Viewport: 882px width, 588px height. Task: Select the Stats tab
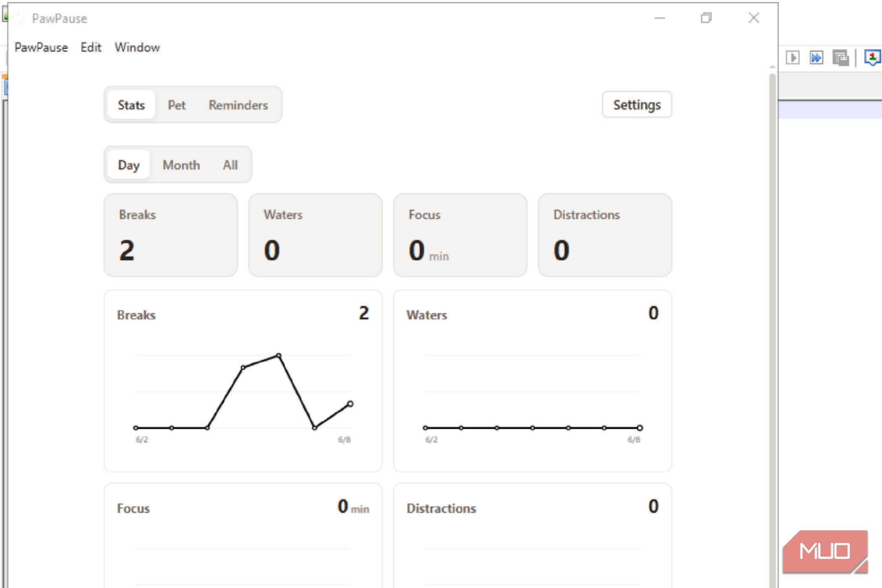point(131,105)
